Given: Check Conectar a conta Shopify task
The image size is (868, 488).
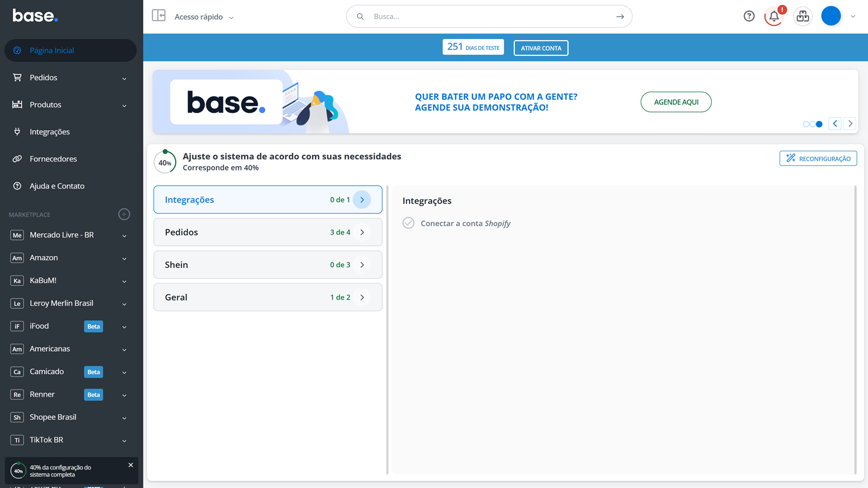Looking at the screenshot, I should (x=409, y=223).
